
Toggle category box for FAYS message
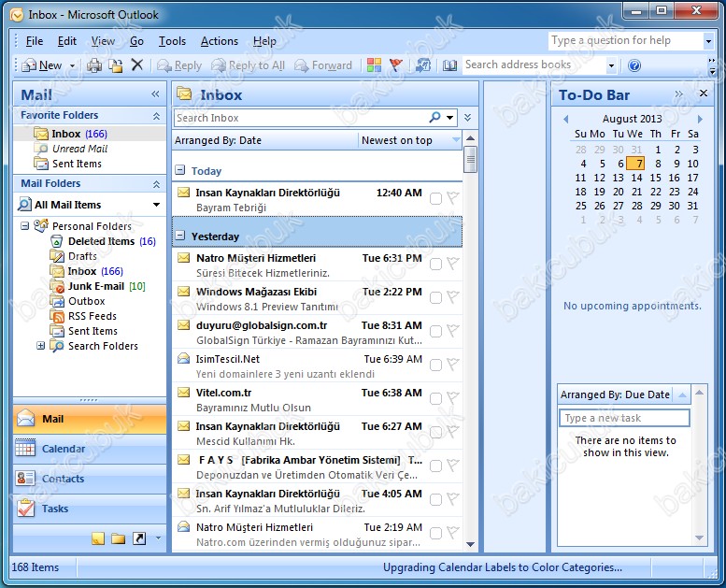point(435,466)
